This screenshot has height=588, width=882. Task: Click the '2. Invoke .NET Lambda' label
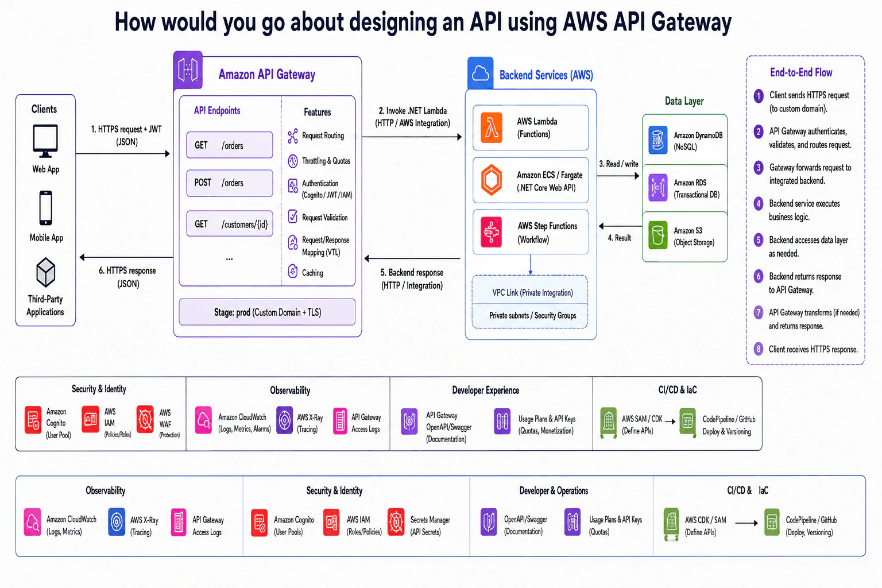[x=413, y=117]
